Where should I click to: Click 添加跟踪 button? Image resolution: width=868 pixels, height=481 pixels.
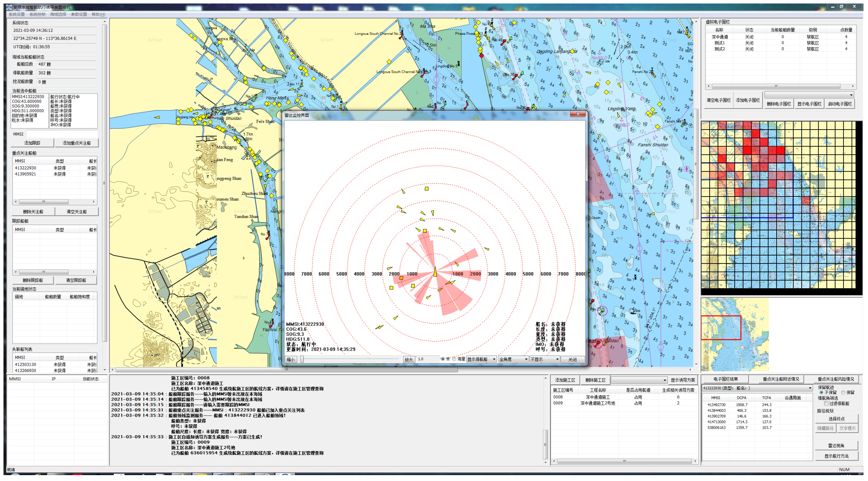(x=32, y=143)
